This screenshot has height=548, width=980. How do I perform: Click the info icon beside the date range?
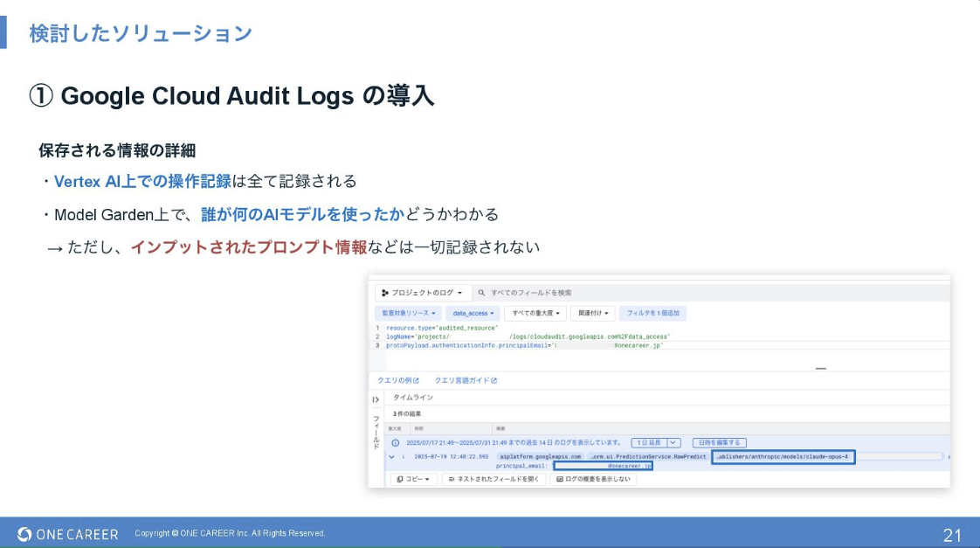(x=395, y=443)
